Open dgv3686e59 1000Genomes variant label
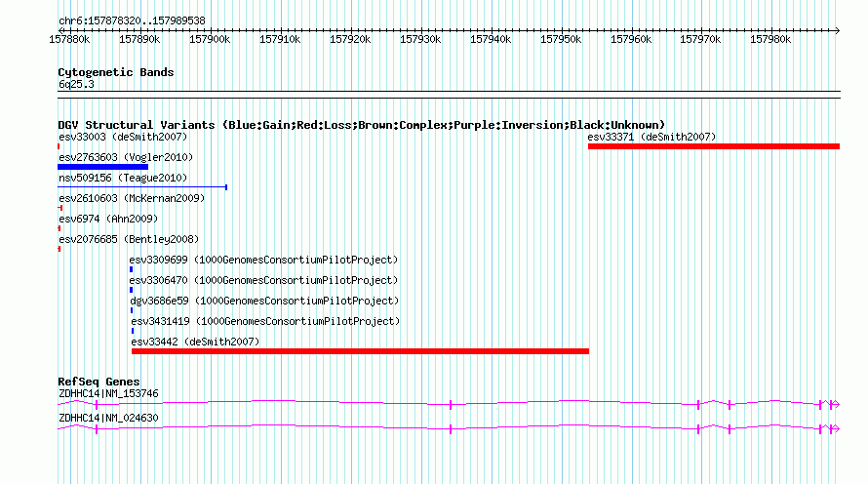 tap(264, 301)
